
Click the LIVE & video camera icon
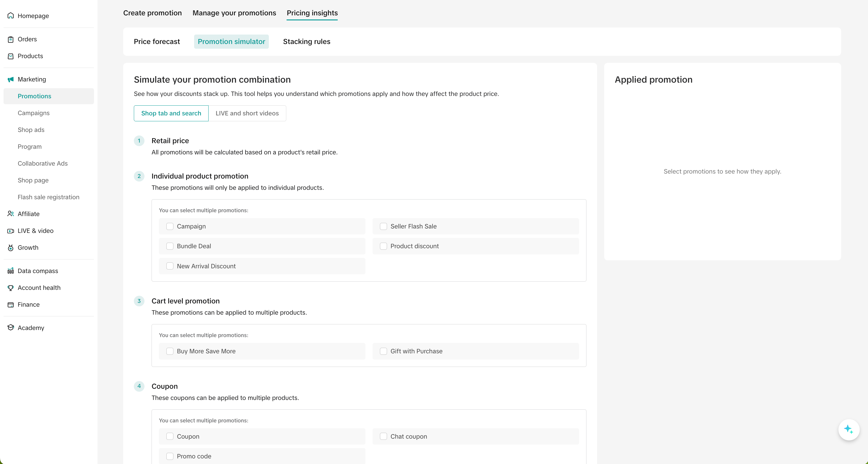(10, 231)
